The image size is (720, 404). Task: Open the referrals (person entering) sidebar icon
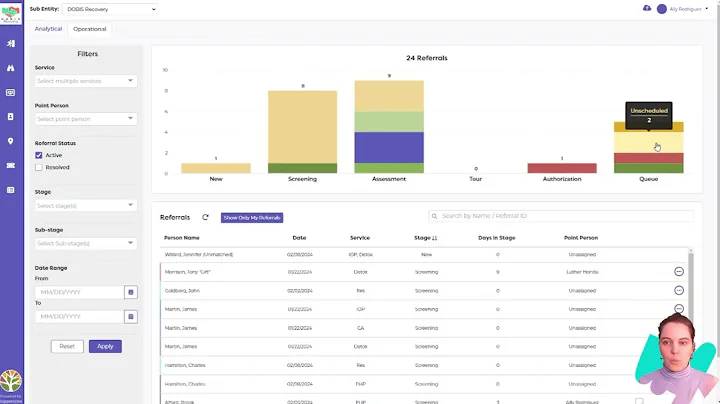pos(11,44)
